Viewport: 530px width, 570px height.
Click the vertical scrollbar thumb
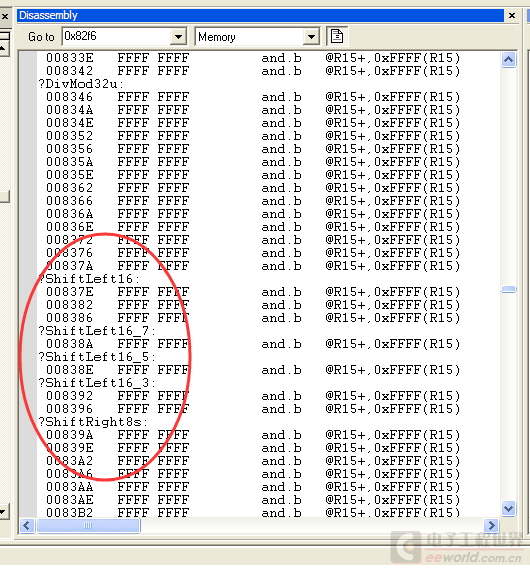(x=508, y=289)
